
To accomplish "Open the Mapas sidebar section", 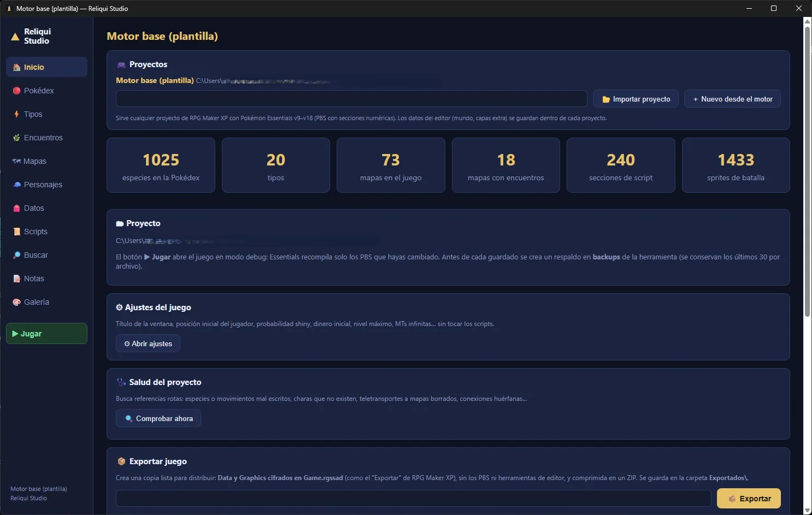I will tap(46, 161).
